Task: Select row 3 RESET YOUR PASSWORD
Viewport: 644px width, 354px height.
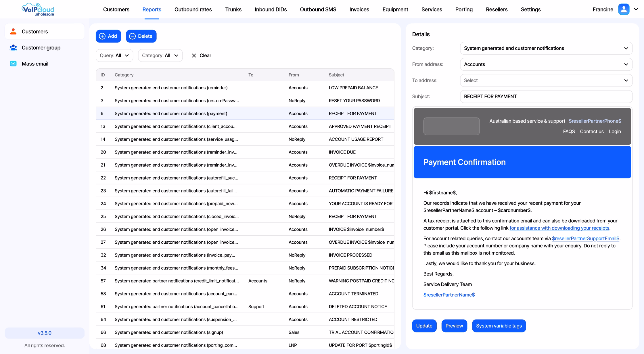Action: point(245,101)
